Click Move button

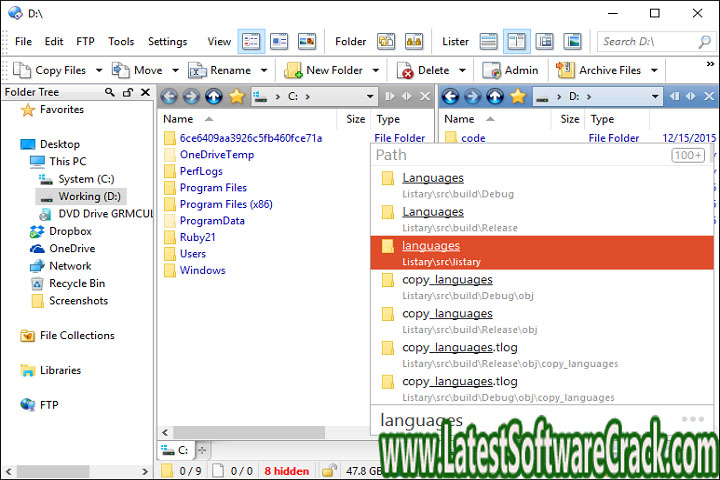point(138,70)
